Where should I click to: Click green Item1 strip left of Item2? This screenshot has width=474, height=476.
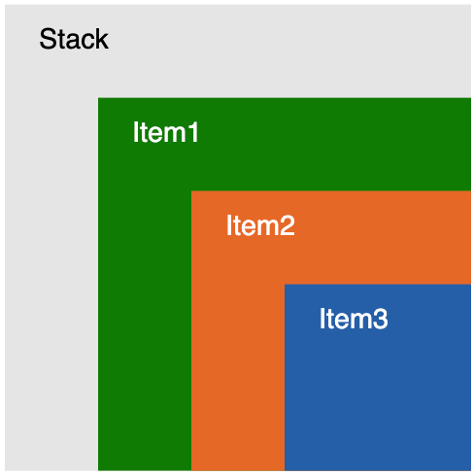coord(145,330)
